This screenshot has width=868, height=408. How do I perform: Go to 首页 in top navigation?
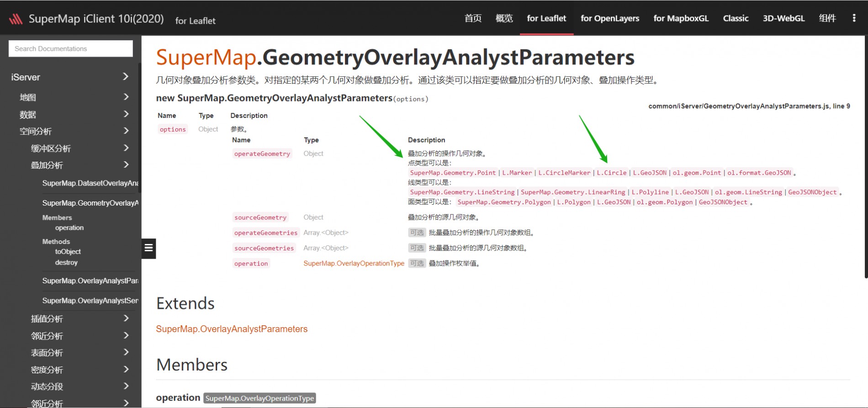tap(473, 18)
